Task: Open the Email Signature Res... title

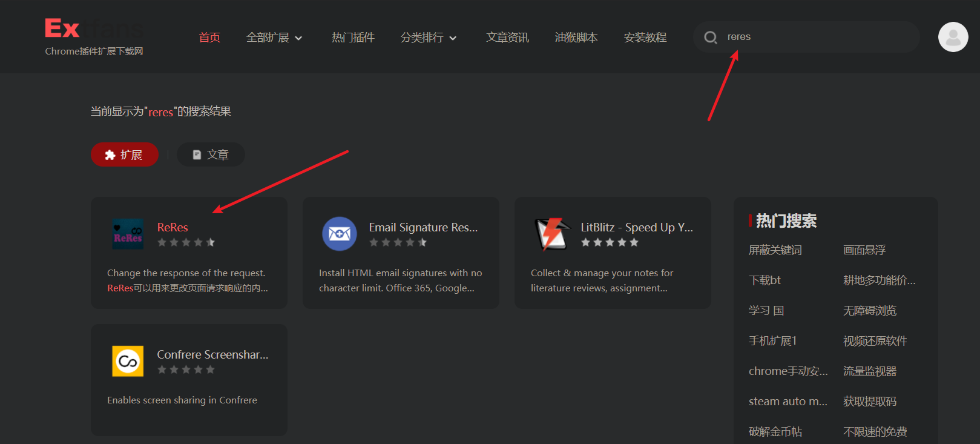Action: click(423, 227)
